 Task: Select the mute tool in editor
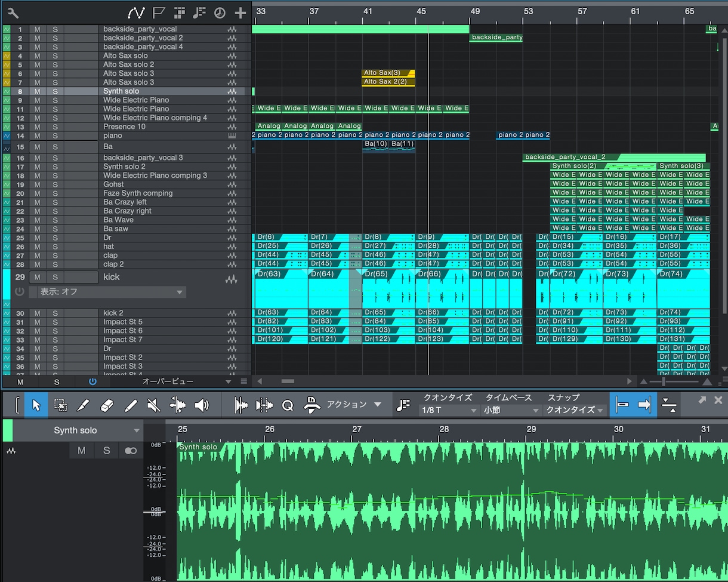click(154, 405)
